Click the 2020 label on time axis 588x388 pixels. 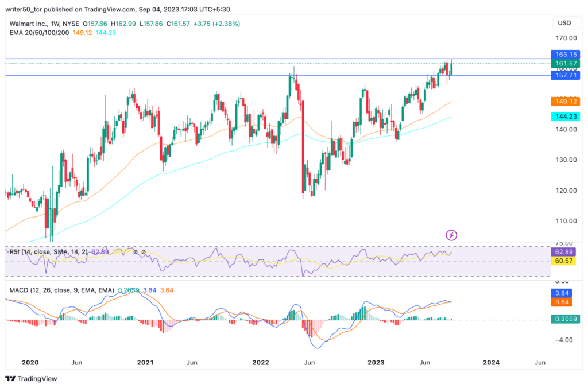coord(30,363)
